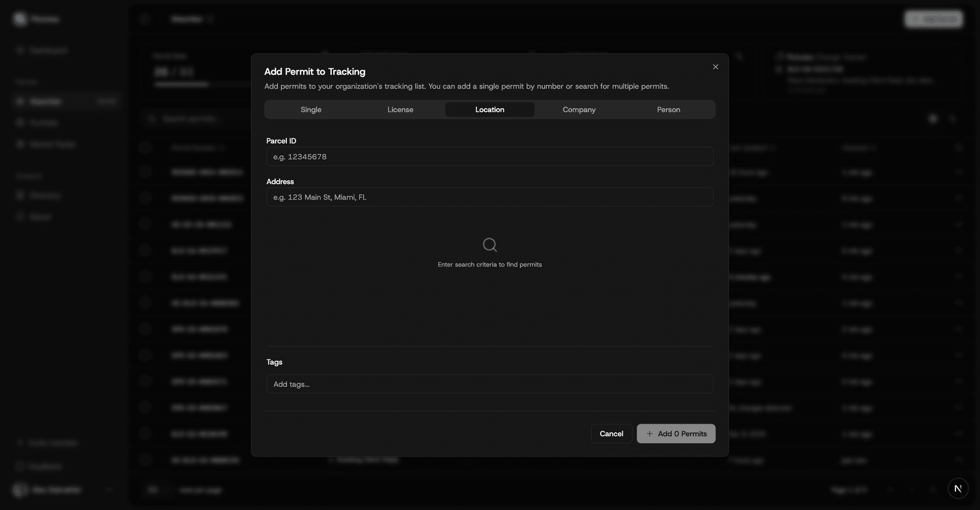Viewport: 980px width, 510px height.
Task: Select the checkbox on the first permit row
Action: click(145, 172)
